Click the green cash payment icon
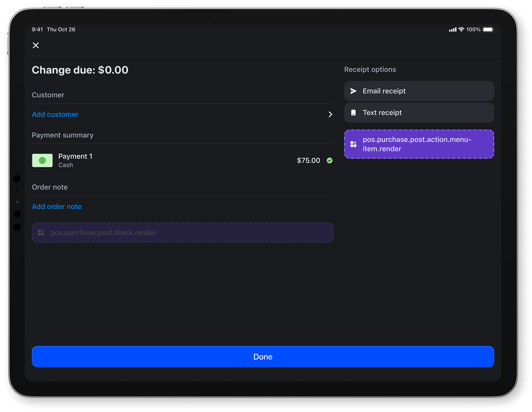The image size is (532, 412). [42, 160]
